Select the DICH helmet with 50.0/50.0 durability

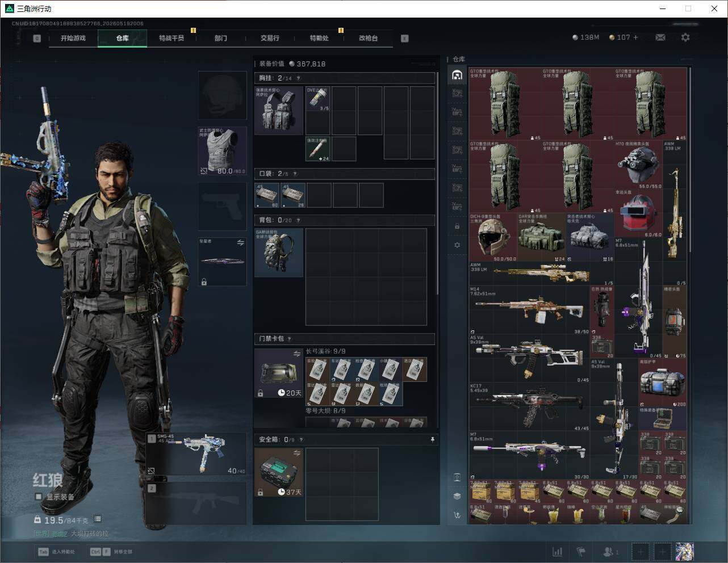493,237
